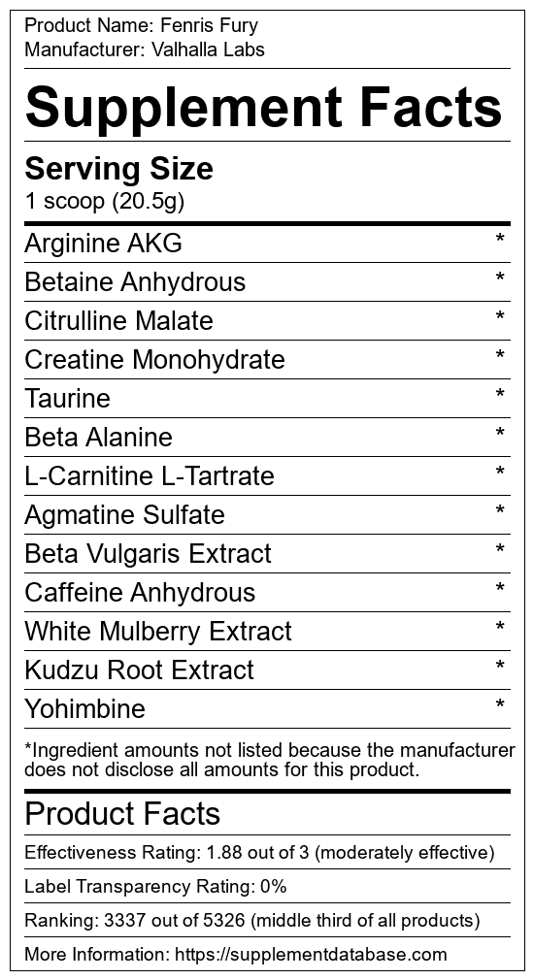Select the Beta Alanine ingredient
534x980 pixels.
(x=98, y=437)
